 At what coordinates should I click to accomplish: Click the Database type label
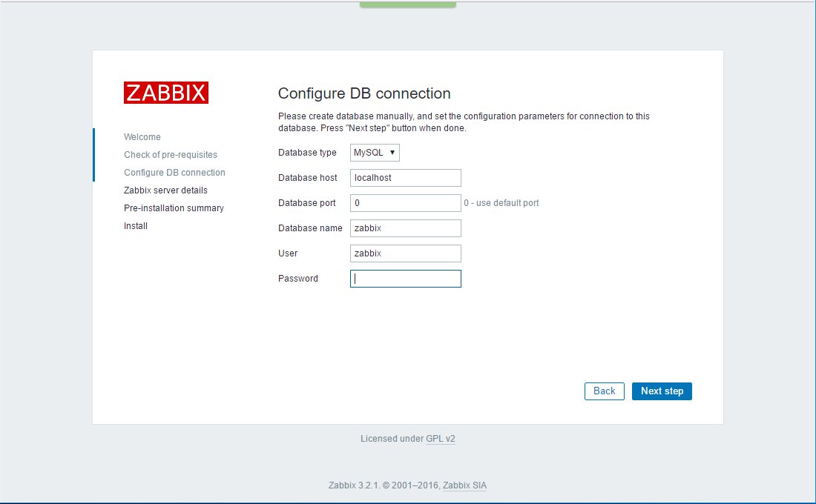pos(307,153)
